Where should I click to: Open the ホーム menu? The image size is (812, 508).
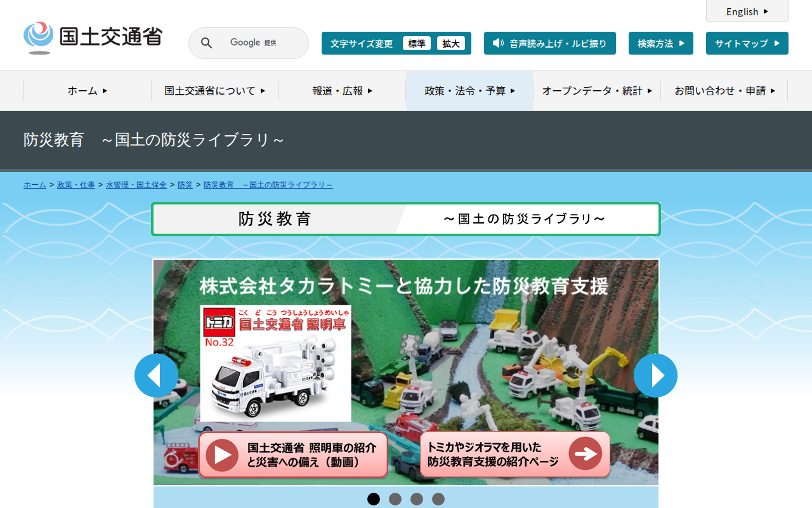click(x=88, y=91)
